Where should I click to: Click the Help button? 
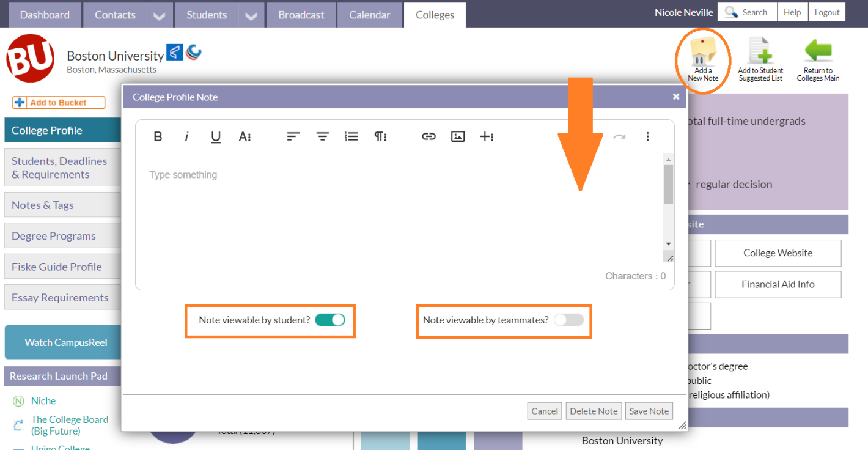(792, 12)
